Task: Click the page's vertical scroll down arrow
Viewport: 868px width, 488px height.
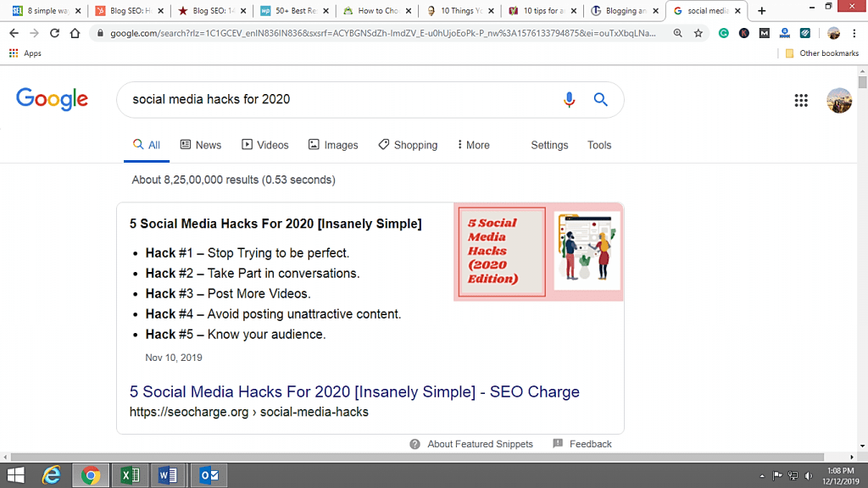Action: coord(862,446)
